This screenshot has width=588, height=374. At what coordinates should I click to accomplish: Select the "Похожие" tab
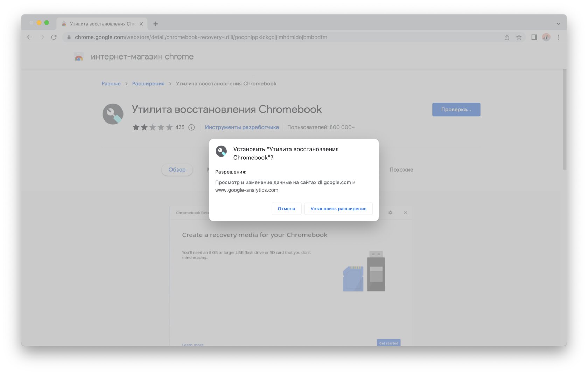(401, 169)
